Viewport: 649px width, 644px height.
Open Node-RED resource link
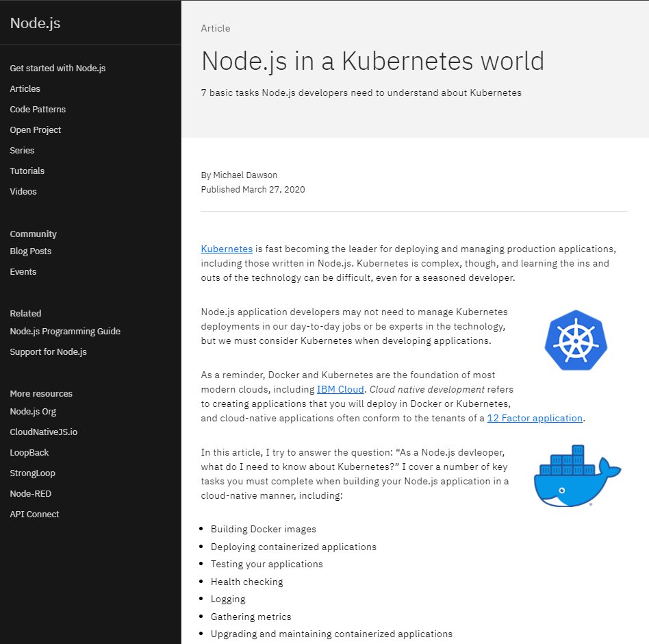(x=31, y=494)
